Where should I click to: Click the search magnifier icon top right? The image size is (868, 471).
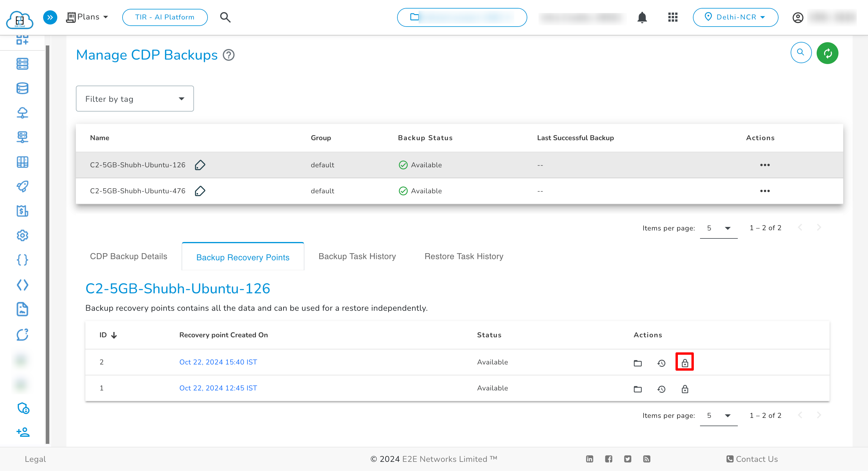point(801,53)
